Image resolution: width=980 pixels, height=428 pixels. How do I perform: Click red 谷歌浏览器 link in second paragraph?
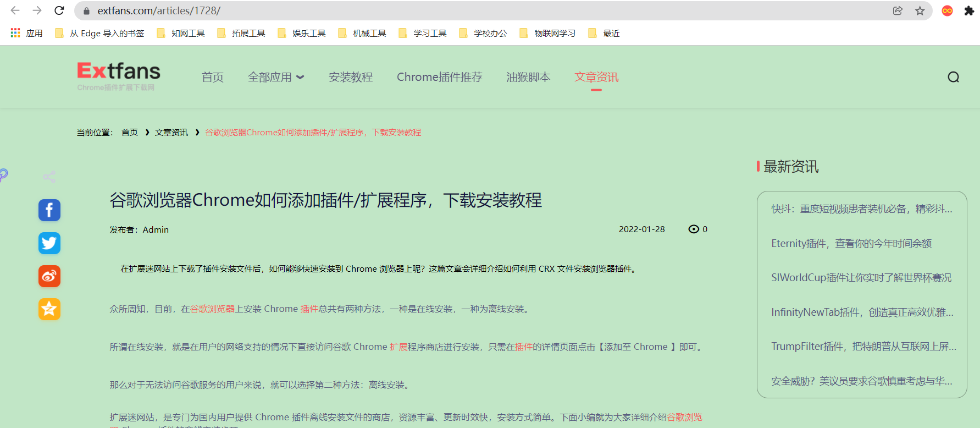(212, 309)
